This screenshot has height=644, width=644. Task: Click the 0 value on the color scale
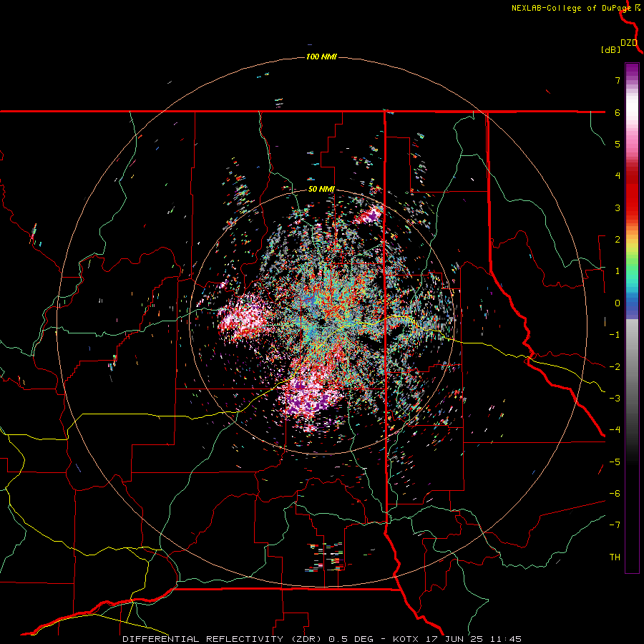point(618,303)
